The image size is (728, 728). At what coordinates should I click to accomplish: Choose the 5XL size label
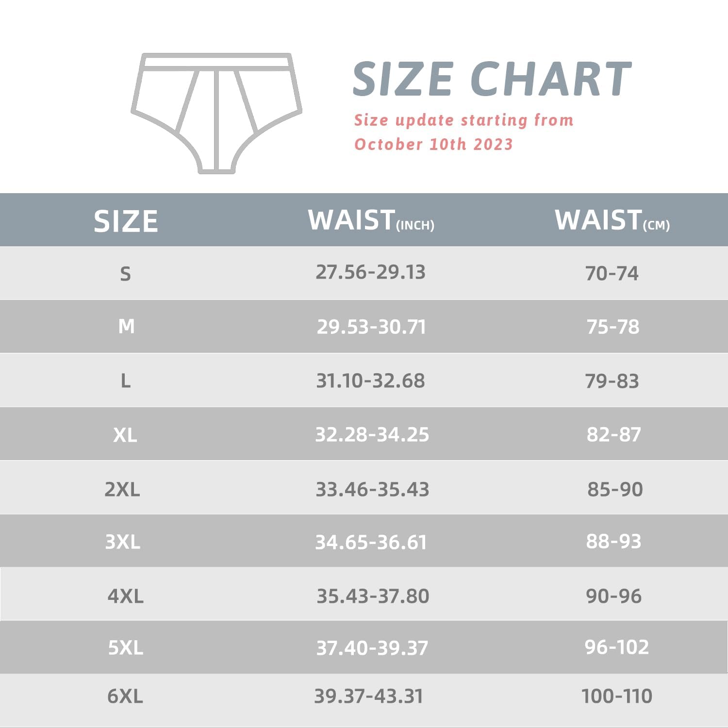click(x=125, y=647)
